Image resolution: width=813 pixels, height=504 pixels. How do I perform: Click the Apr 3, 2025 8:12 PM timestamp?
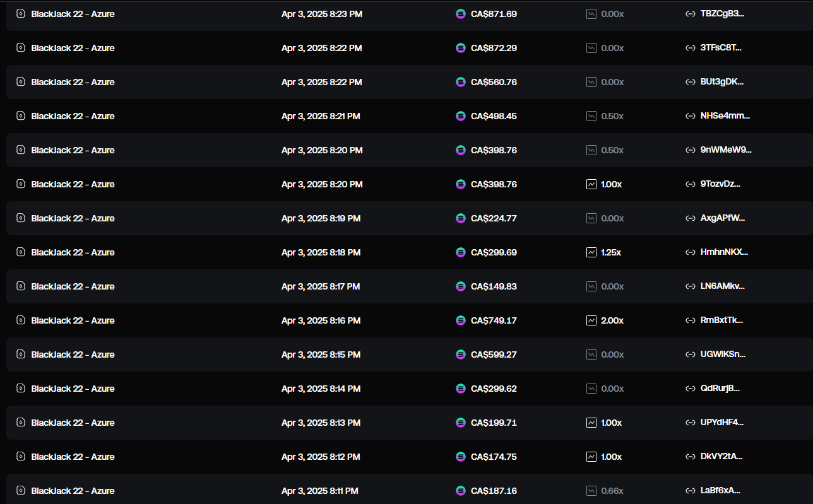321,457
